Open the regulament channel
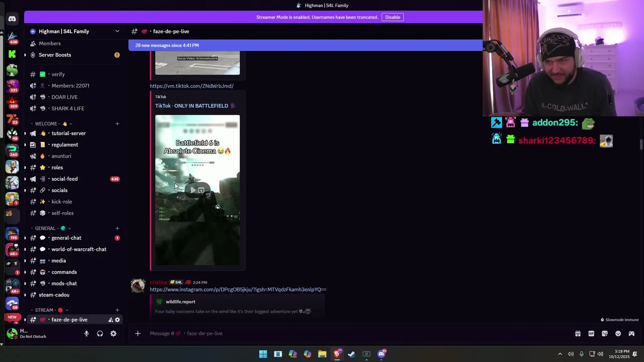The image size is (644, 362). pos(74,145)
